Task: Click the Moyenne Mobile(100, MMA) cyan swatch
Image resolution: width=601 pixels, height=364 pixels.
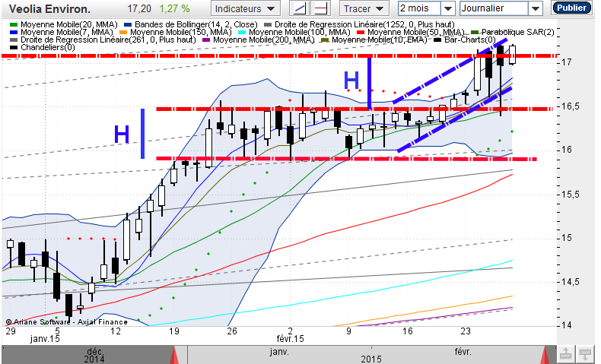Action: 242,33
